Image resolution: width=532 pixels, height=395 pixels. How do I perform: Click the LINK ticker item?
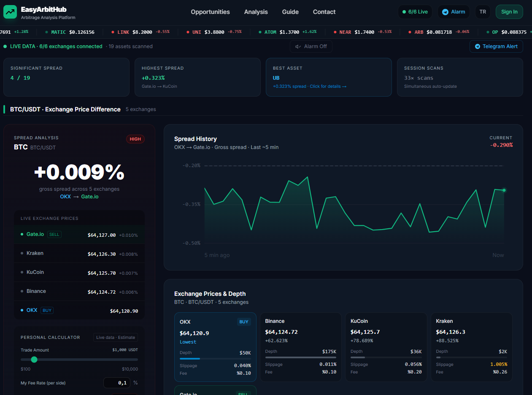(140, 32)
